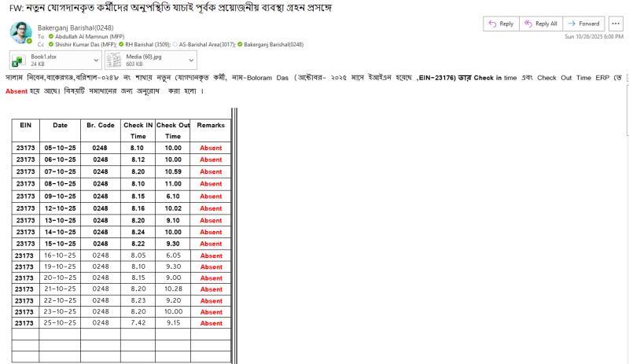Viewport: 629px width, 364px height.
Task: Click presence icon beside AS-Barishal Area(3017)
Action: pos(175,45)
